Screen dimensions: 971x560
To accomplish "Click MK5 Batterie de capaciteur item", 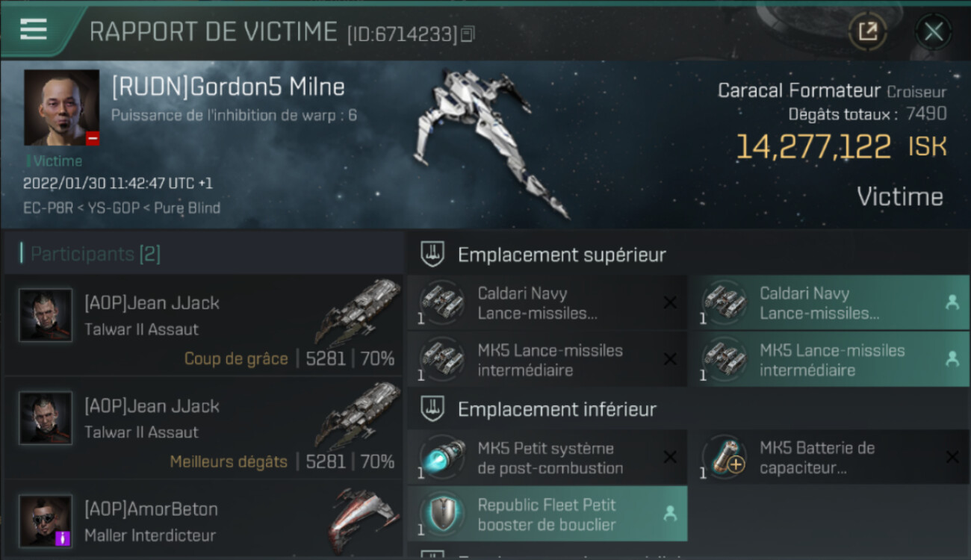I will pyautogui.click(x=829, y=458).
